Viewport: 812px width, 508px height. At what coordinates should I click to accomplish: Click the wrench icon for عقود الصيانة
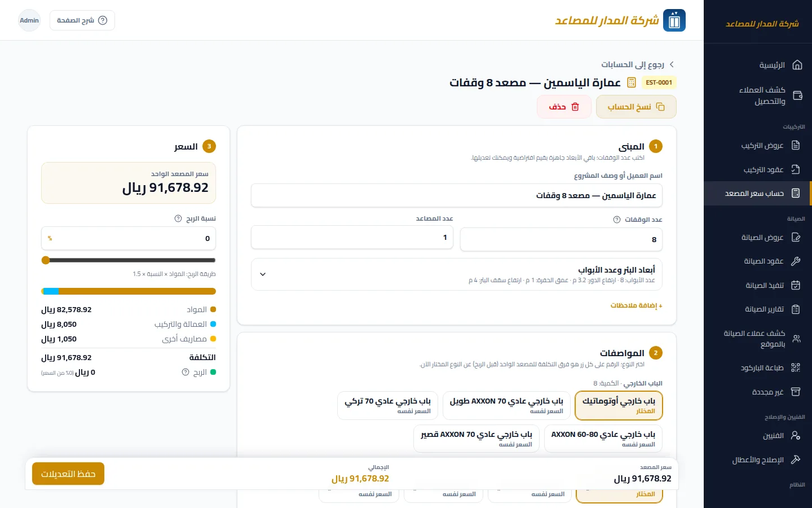(796, 261)
